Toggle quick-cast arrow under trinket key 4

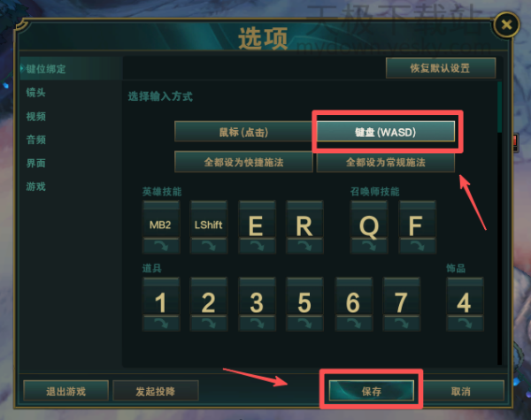click(x=465, y=324)
